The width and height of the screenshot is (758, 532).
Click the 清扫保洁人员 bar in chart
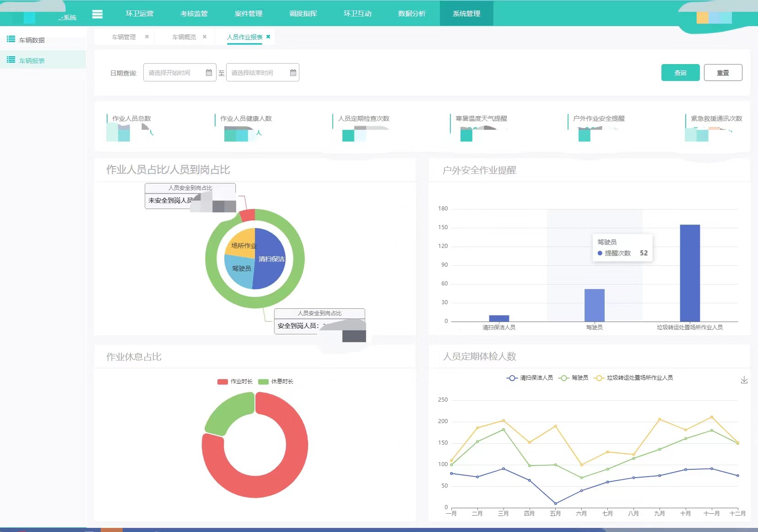click(499, 318)
